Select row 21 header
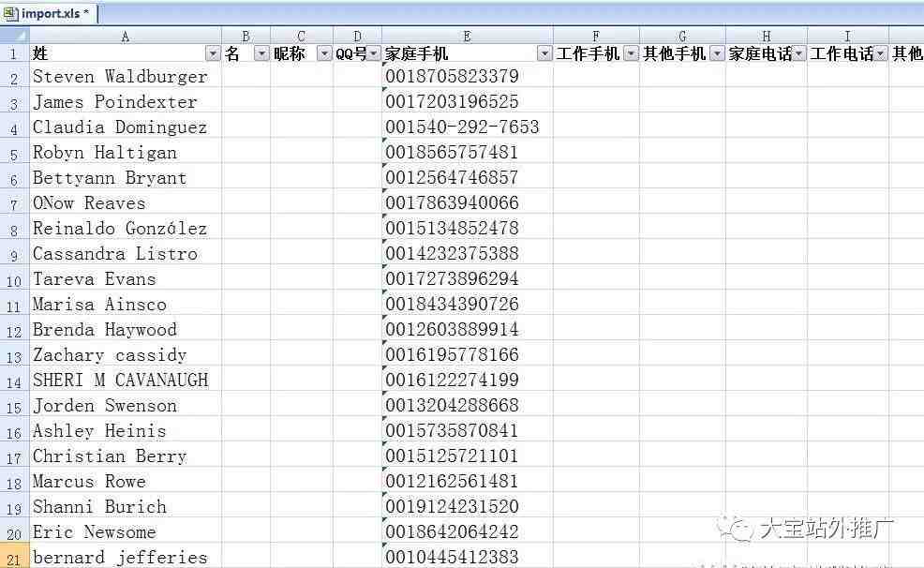The width and height of the screenshot is (924, 568). pyautogui.click(x=14, y=558)
